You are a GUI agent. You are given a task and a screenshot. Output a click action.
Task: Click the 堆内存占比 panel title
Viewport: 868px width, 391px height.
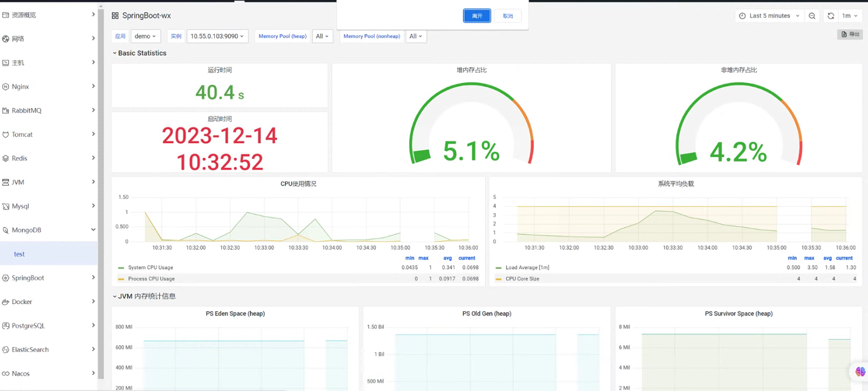tap(471, 70)
